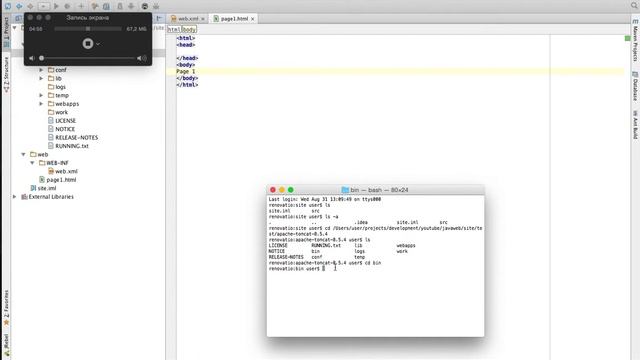640x360 pixels.
Task: Close the page1.html editor tab
Action: click(253, 19)
